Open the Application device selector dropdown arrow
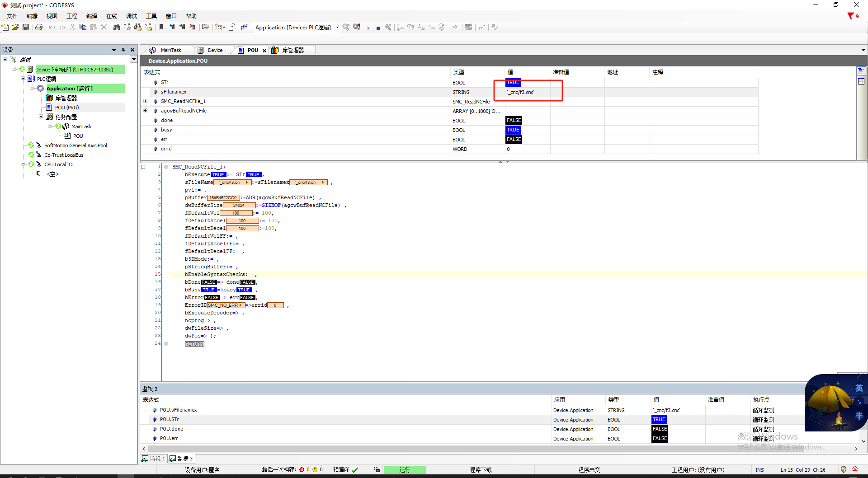 pyautogui.click(x=337, y=28)
